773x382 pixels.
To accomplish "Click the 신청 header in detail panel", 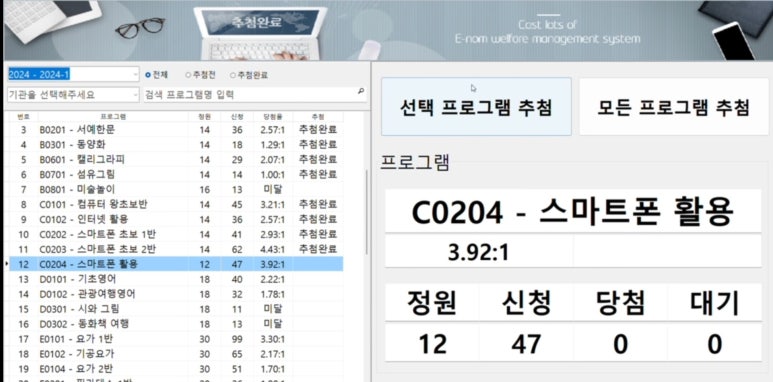I will (x=526, y=303).
